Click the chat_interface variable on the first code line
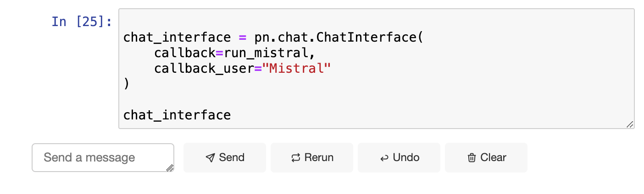This screenshot has height=194, width=644. coord(177,37)
